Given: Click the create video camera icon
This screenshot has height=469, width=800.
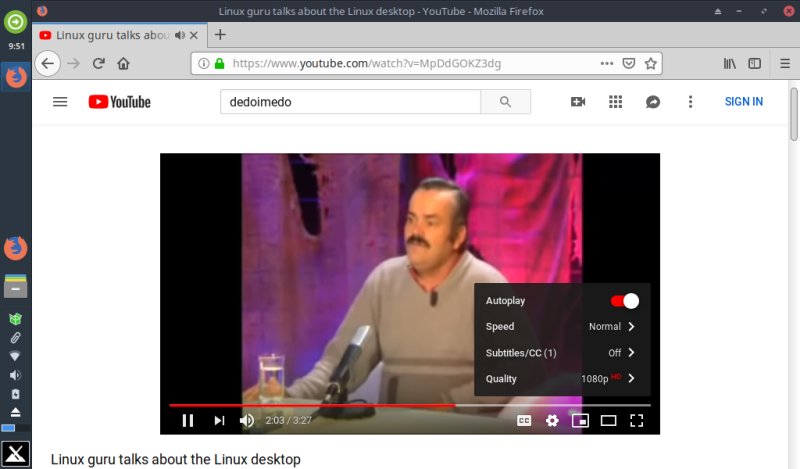Looking at the screenshot, I should pyautogui.click(x=577, y=102).
